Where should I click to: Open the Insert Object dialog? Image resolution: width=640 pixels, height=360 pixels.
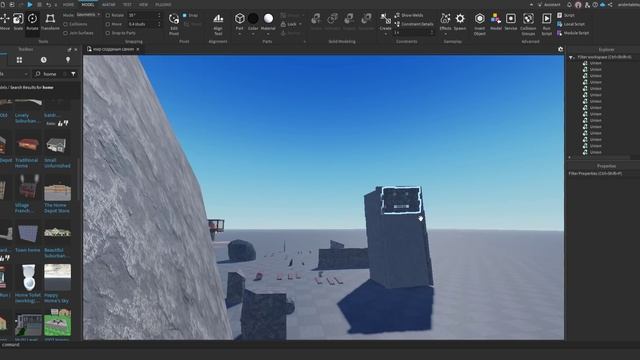[x=480, y=24]
